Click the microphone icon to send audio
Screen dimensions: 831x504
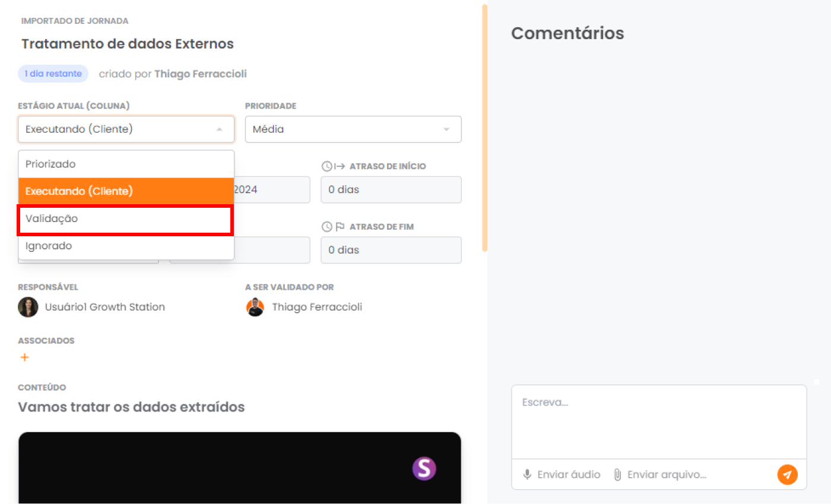(526, 475)
